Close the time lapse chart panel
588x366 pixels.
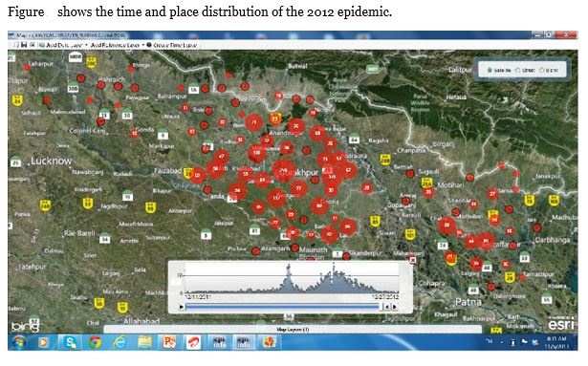[x=412, y=260]
